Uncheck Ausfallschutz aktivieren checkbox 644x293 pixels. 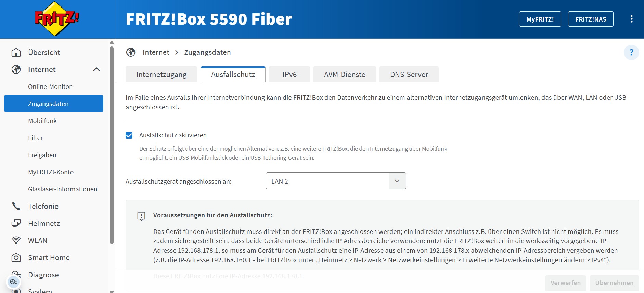pyautogui.click(x=129, y=135)
